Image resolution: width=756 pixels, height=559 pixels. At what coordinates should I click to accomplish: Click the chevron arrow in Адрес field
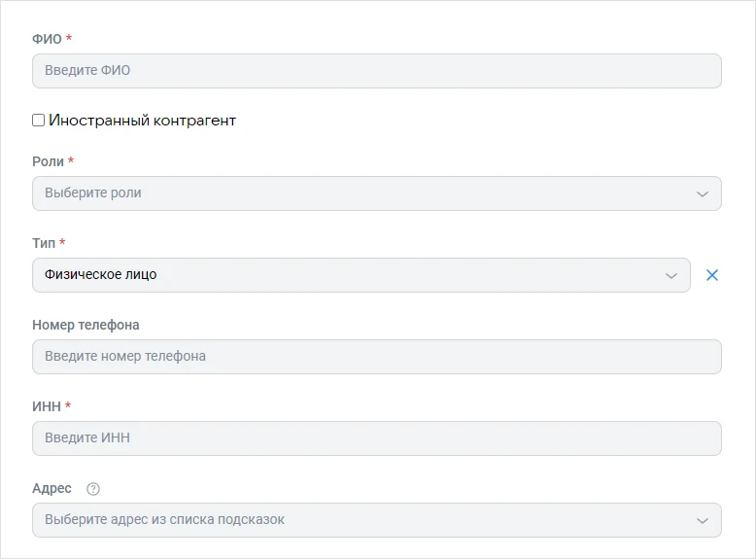coord(702,521)
